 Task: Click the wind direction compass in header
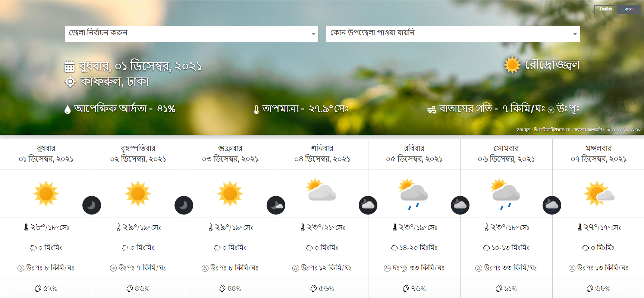click(x=551, y=110)
